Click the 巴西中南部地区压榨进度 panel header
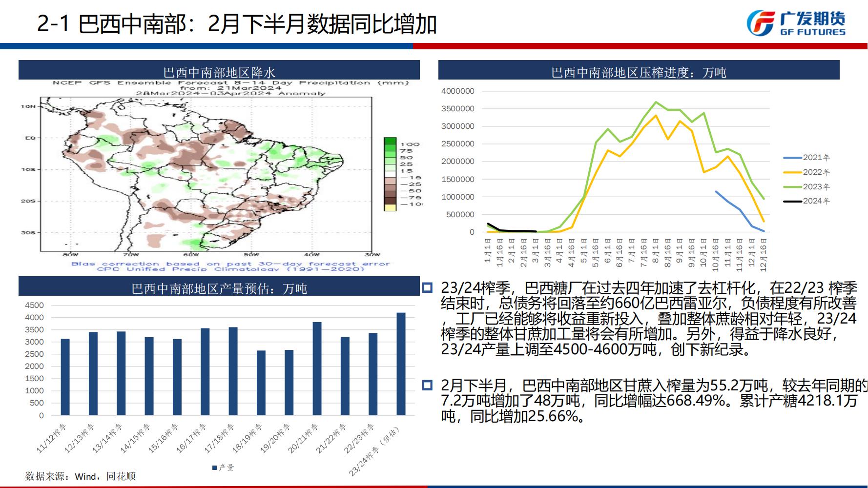Screen dimensions: 868x488 pyautogui.click(x=639, y=72)
